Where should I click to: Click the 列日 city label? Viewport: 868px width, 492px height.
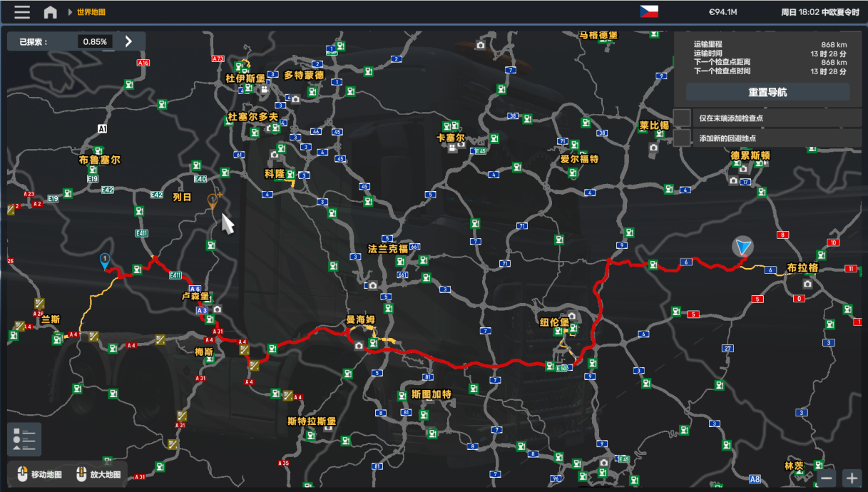tap(183, 197)
